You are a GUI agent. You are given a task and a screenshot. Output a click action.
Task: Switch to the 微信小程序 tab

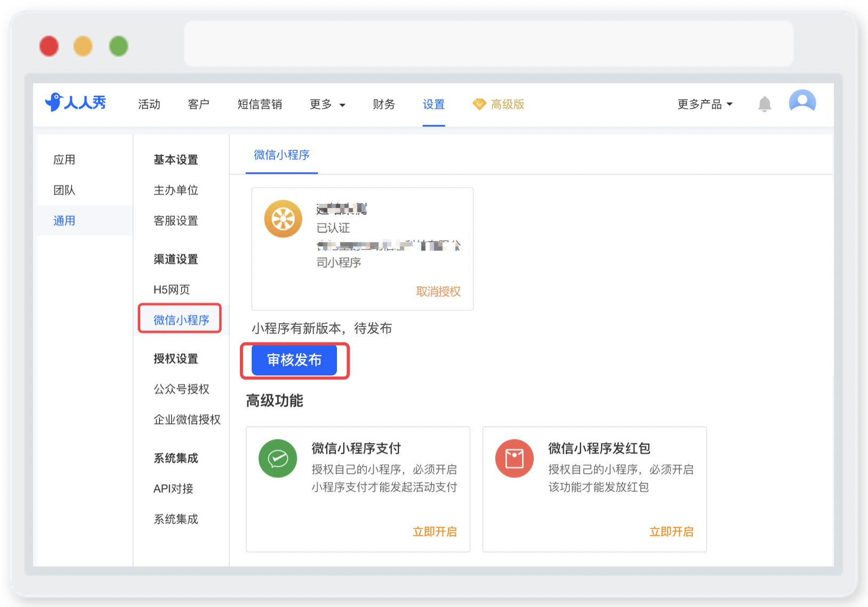[x=282, y=155]
